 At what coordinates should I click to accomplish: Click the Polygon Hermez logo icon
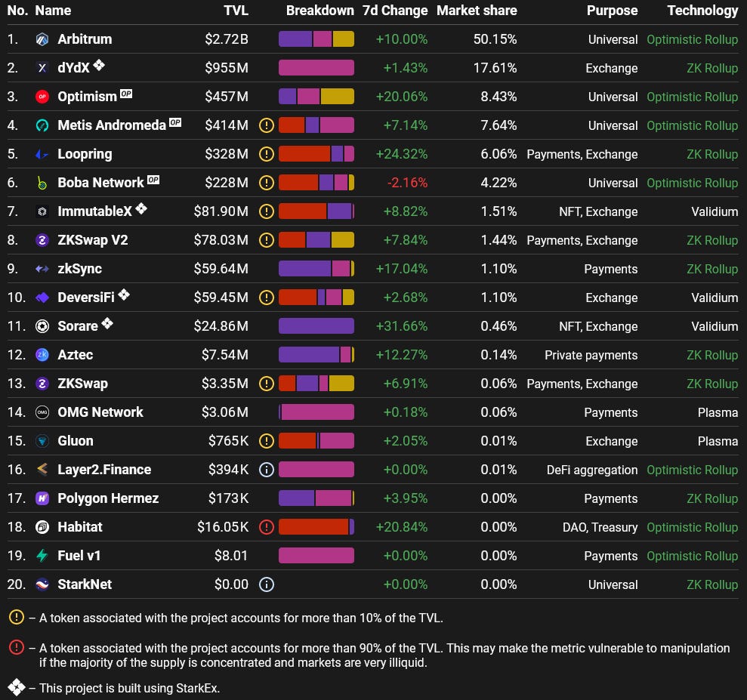42,498
